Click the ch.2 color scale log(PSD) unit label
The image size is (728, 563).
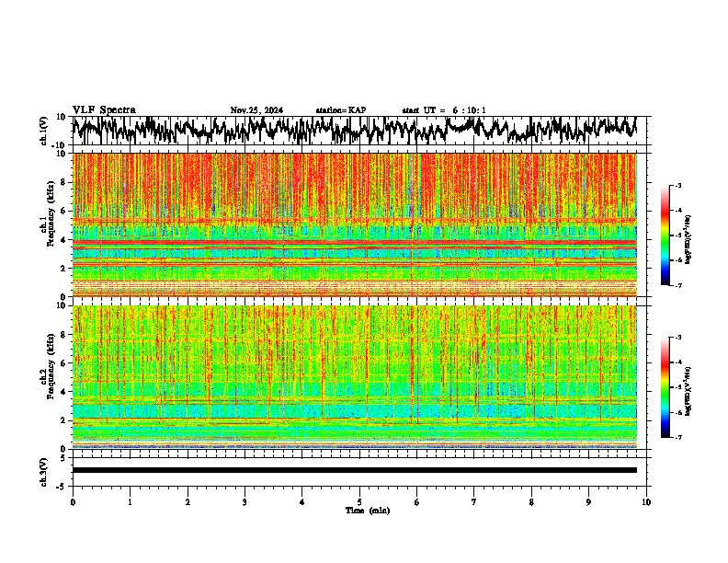(688, 391)
